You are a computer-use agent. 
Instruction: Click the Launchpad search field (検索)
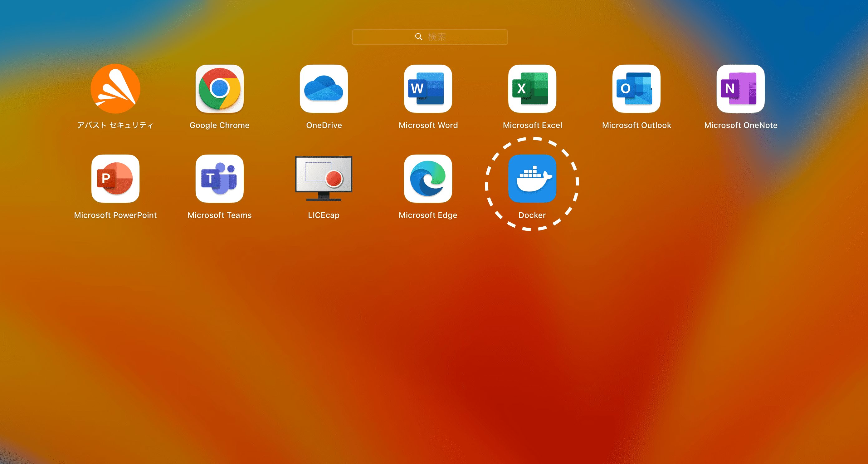[430, 37]
